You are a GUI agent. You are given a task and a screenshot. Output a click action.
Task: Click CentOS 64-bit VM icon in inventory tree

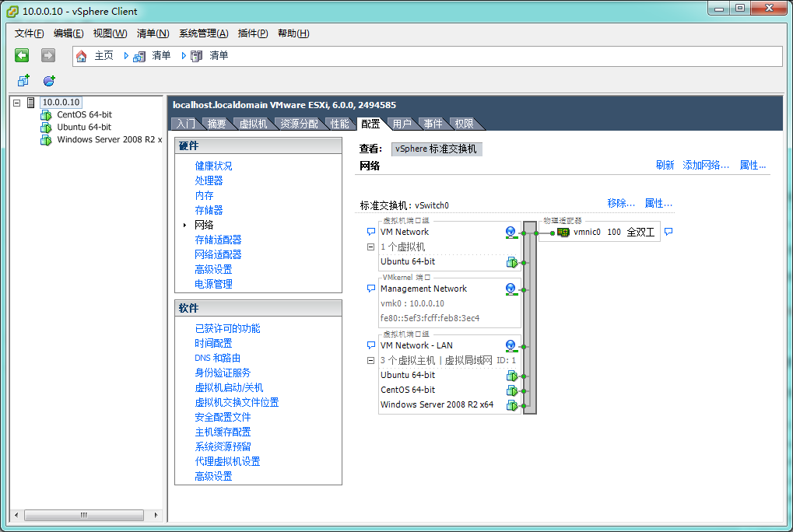pos(46,115)
